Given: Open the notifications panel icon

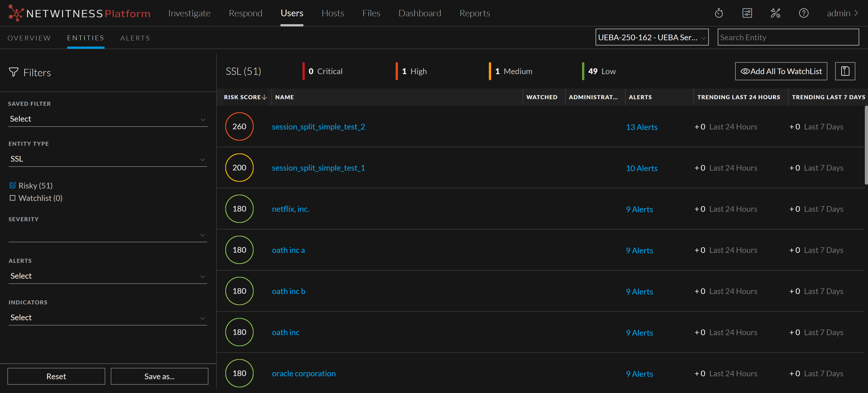Looking at the screenshot, I should tap(747, 13).
